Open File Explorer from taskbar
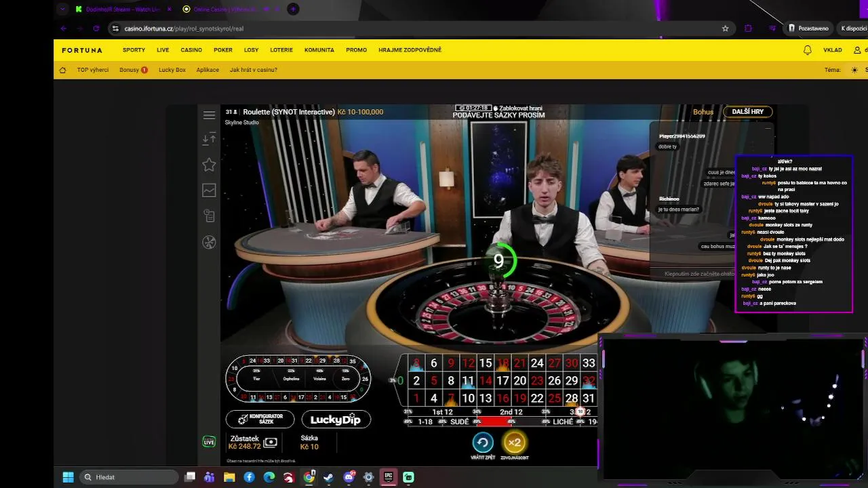 click(229, 477)
